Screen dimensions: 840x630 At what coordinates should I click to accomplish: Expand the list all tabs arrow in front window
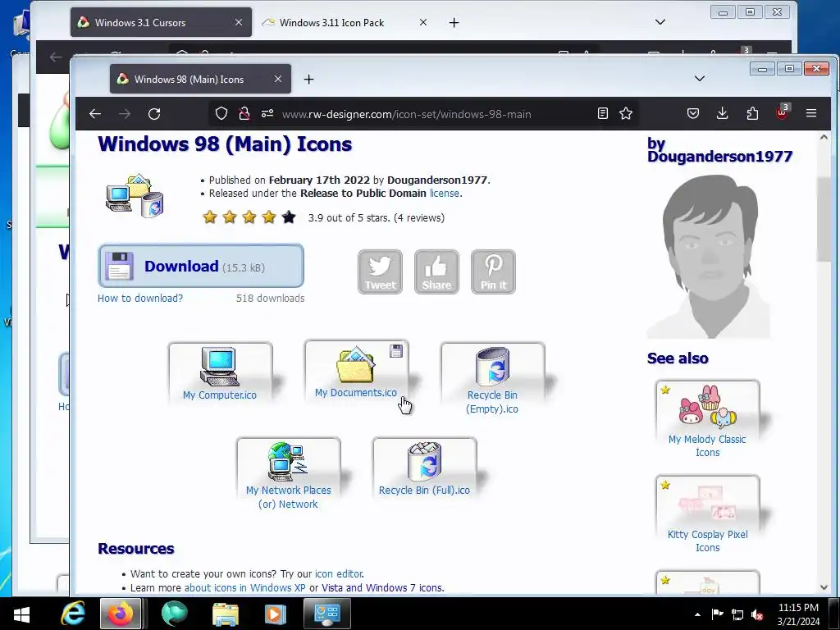pyautogui.click(x=699, y=79)
